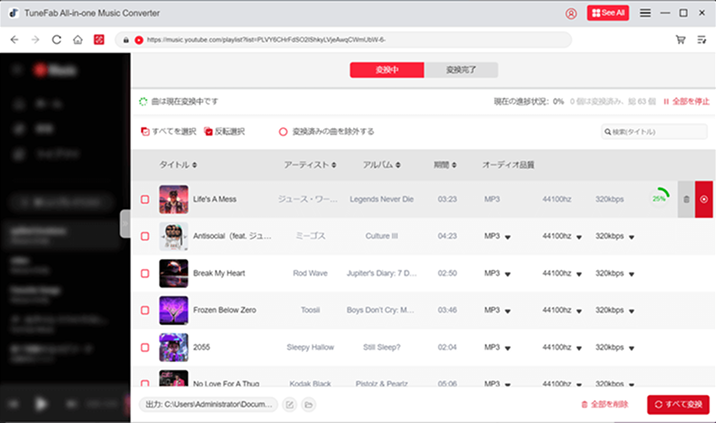716x423 pixels.
Task: Click the browser home icon
Action: [x=78, y=40]
